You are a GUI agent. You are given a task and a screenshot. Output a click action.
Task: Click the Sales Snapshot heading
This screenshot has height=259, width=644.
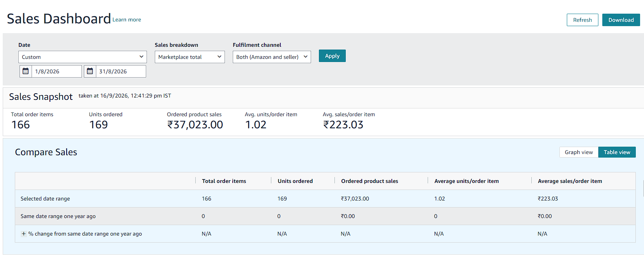[x=41, y=97]
